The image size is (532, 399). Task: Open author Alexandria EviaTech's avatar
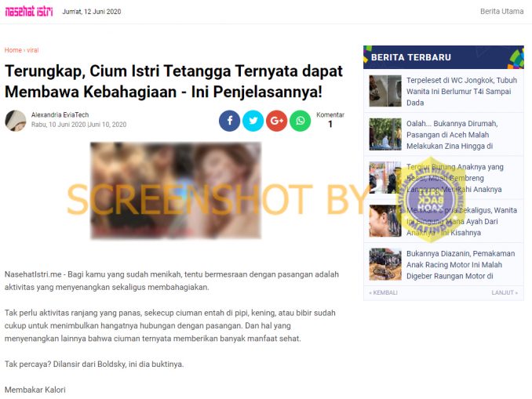point(15,121)
